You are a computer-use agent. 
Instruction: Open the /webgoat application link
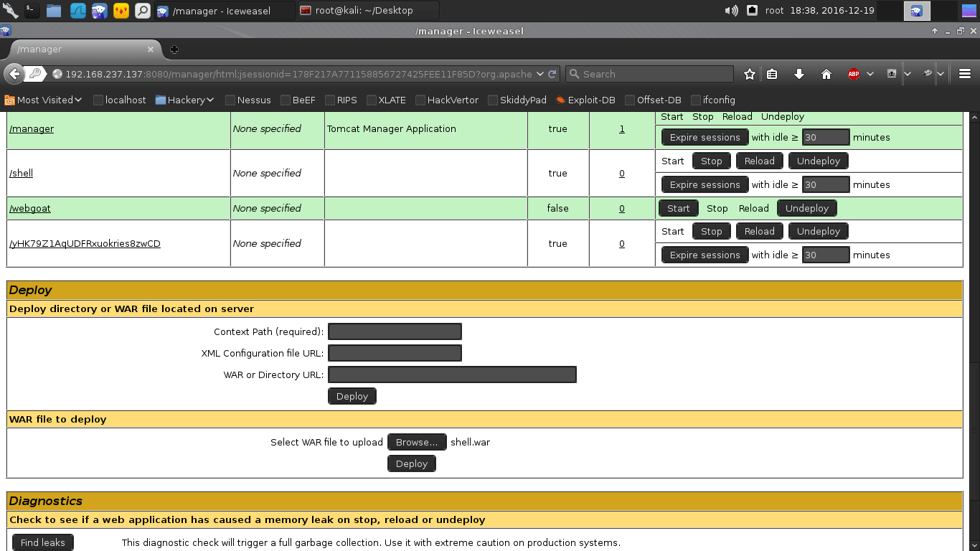coord(30,208)
